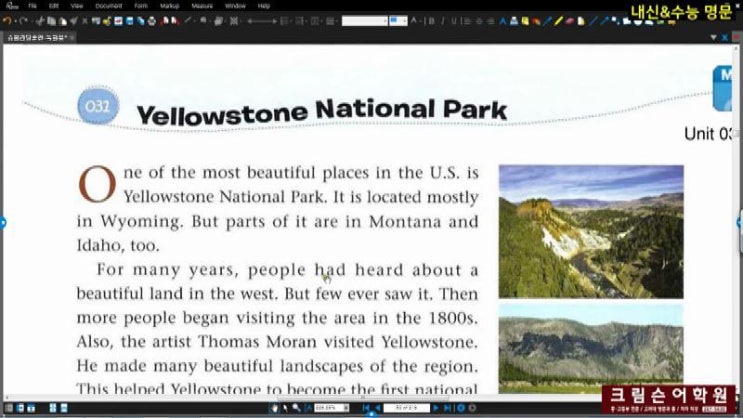Select the blue text markup A tool
The image size is (743, 418).
(502, 21)
